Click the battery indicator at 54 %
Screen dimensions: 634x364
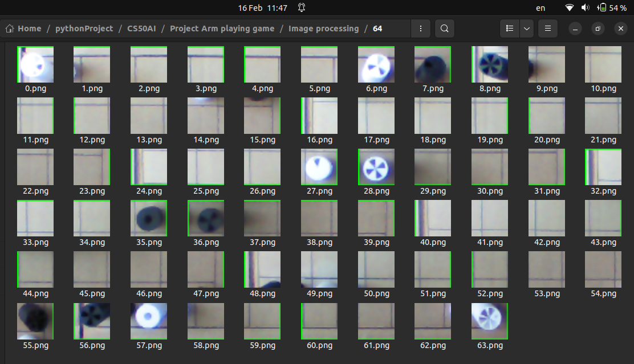pyautogui.click(x=612, y=7)
